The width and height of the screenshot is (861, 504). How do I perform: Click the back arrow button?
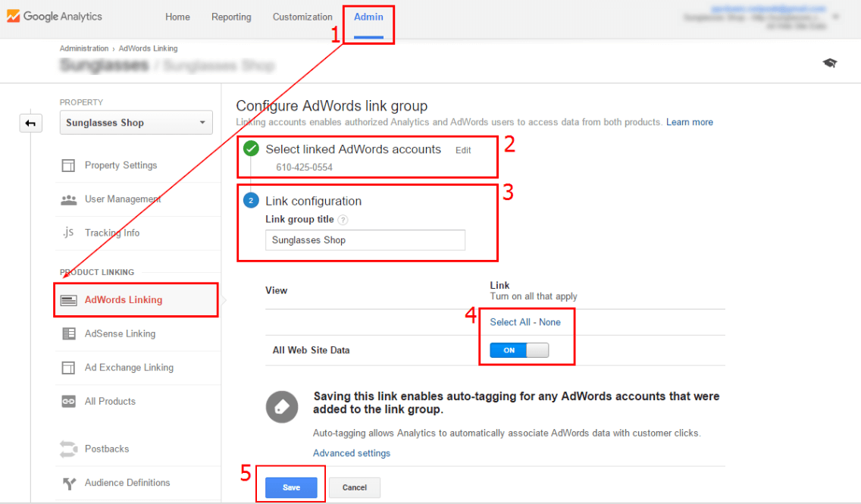pyautogui.click(x=31, y=123)
